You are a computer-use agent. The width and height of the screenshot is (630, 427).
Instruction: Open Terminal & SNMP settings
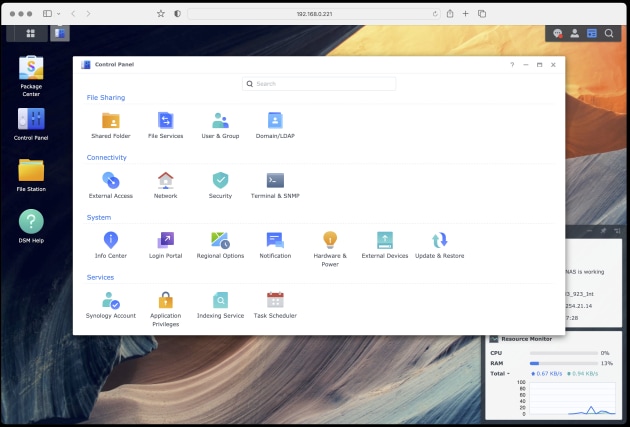click(x=275, y=186)
